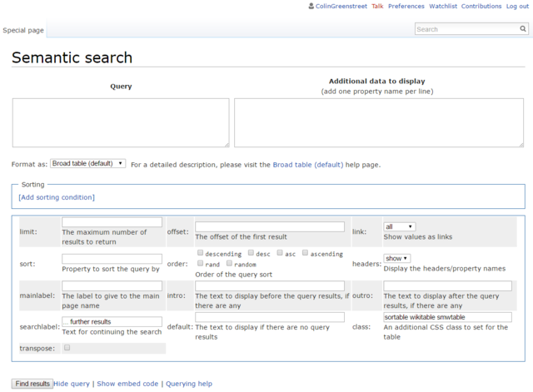Open the Watchlist link
Image resolution: width=533 pixels, height=392 pixels.
pos(442,6)
